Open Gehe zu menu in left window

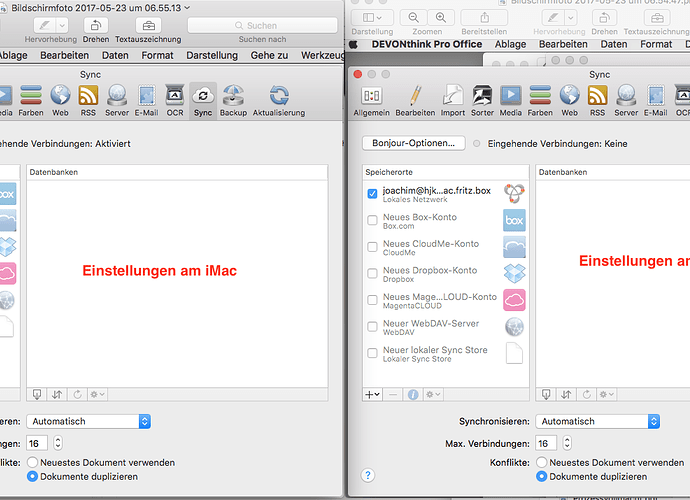(x=269, y=55)
